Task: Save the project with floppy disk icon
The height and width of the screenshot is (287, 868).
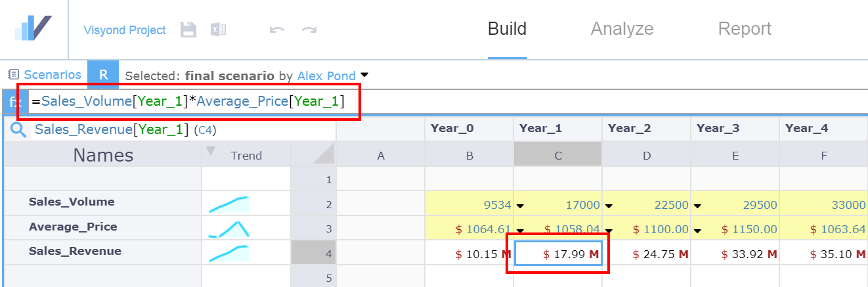Action: (188, 30)
